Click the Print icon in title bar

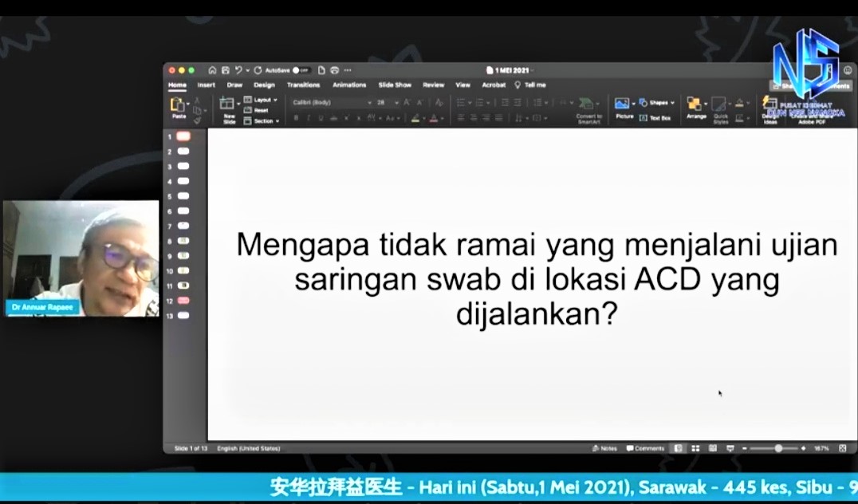click(x=334, y=70)
